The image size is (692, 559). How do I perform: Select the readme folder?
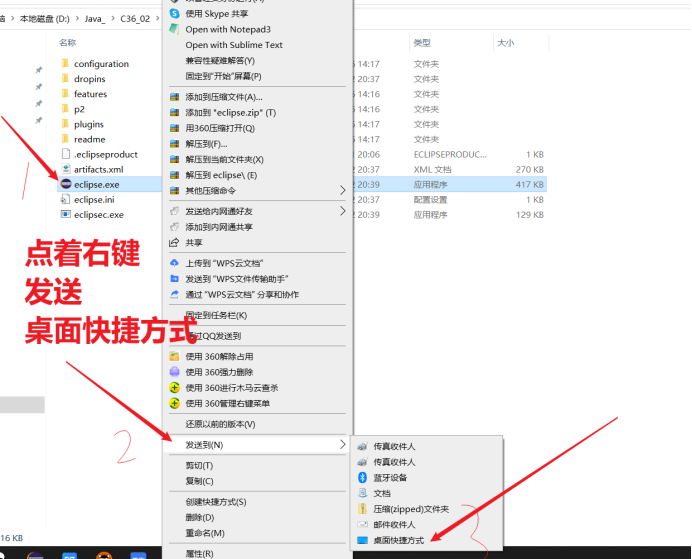click(90, 139)
